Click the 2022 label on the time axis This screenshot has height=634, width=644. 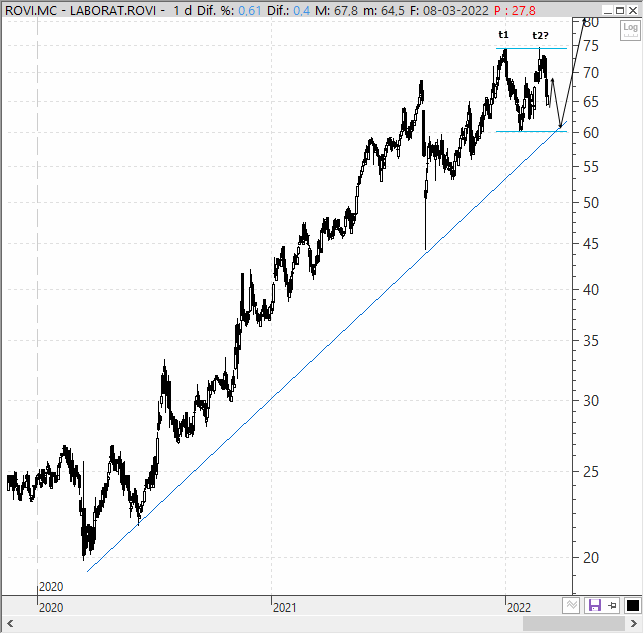pos(519,607)
